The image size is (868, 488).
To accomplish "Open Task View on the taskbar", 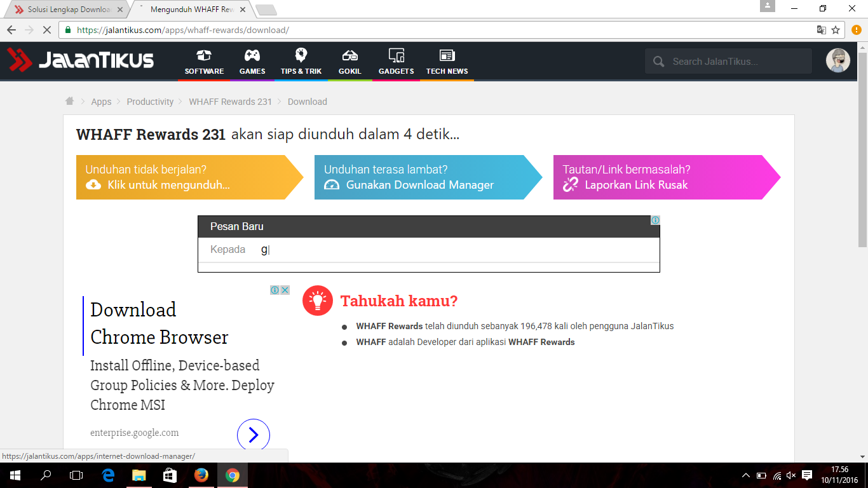I will tap(76, 475).
